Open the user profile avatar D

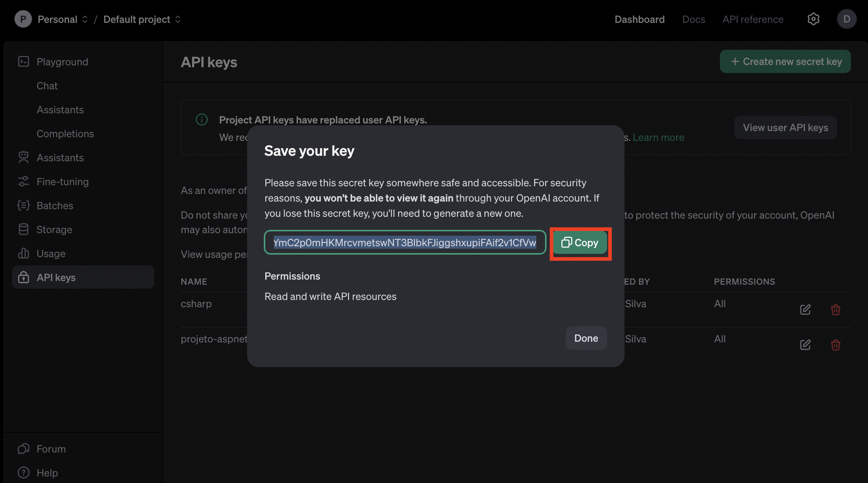click(x=847, y=19)
